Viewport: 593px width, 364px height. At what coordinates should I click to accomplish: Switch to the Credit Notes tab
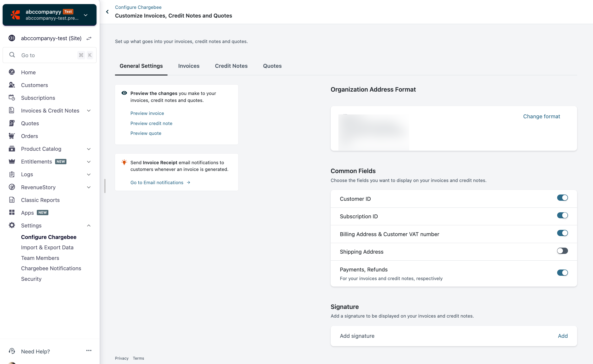tap(231, 66)
